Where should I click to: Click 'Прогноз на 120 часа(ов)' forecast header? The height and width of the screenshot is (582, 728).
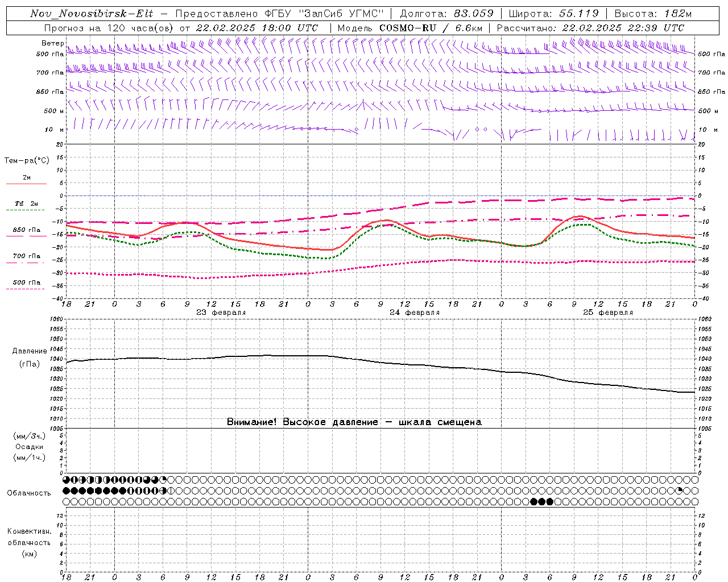(109, 28)
